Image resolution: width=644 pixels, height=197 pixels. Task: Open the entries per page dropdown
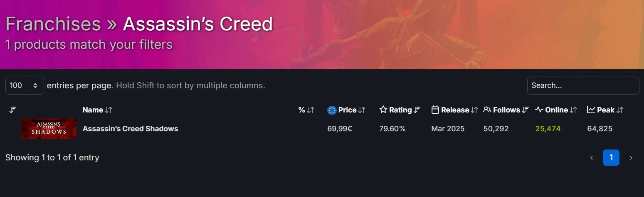[25, 86]
